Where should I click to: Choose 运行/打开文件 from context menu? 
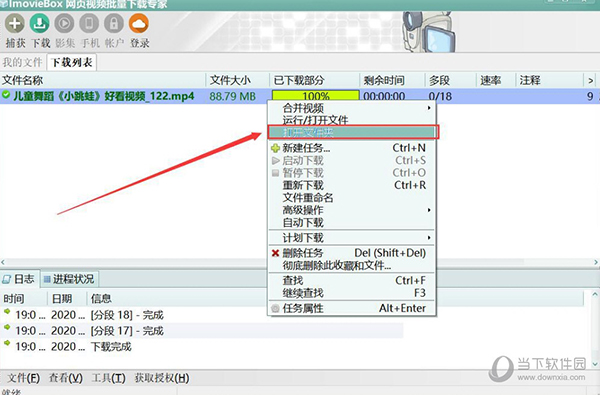click(x=352, y=120)
